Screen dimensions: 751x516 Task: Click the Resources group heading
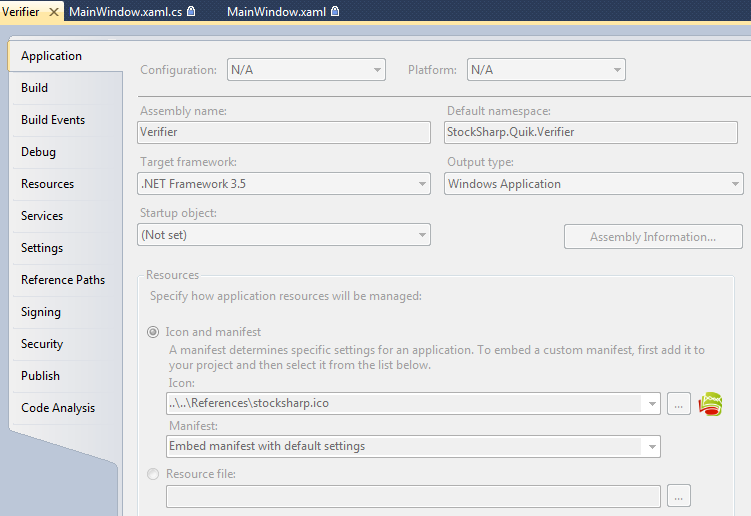coord(172,275)
